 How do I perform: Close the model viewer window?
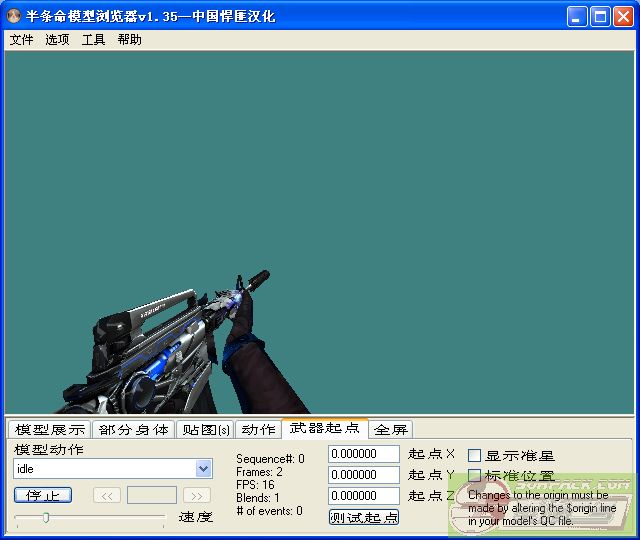click(623, 17)
